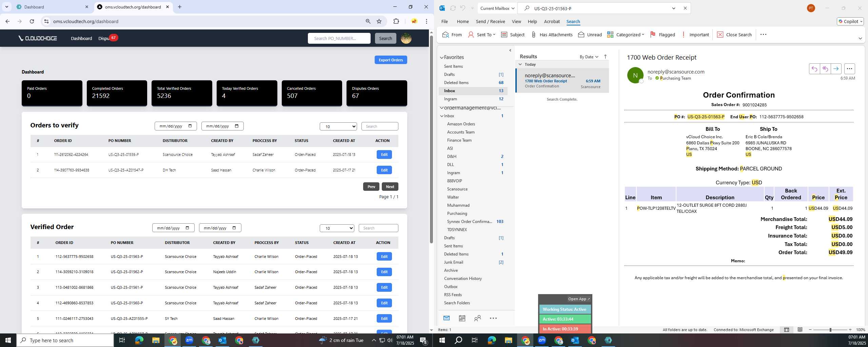Adjust the Outlook zoom slider
The width and height of the screenshot is (868, 347).
pyautogui.click(x=830, y=330)
